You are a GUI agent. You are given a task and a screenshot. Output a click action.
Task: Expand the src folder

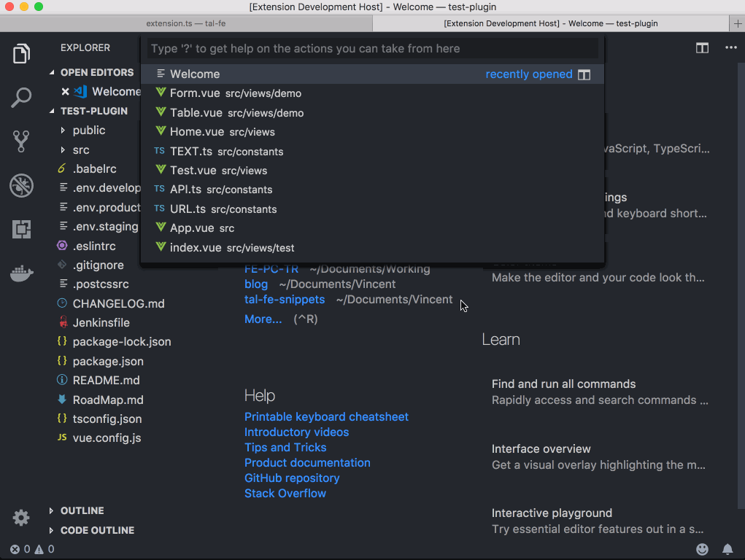tap(81, 150)
